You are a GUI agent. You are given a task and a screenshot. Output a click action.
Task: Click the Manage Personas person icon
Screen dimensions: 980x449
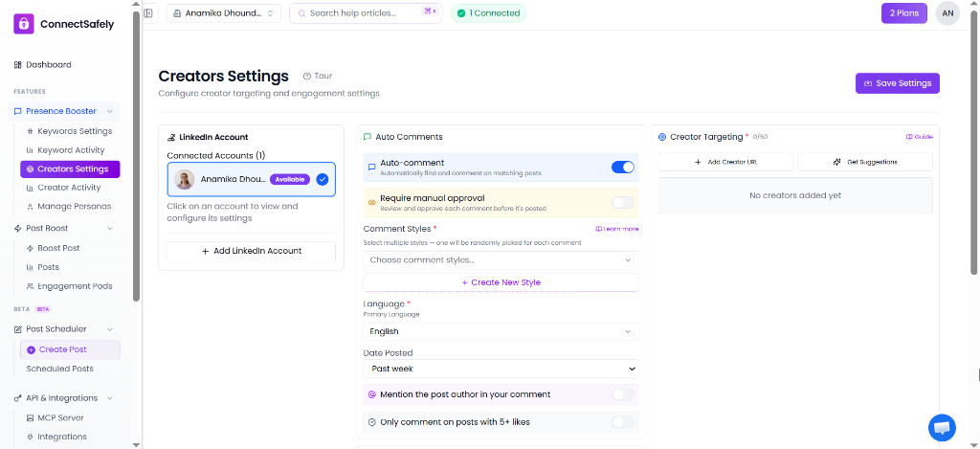tap(30, 207)
